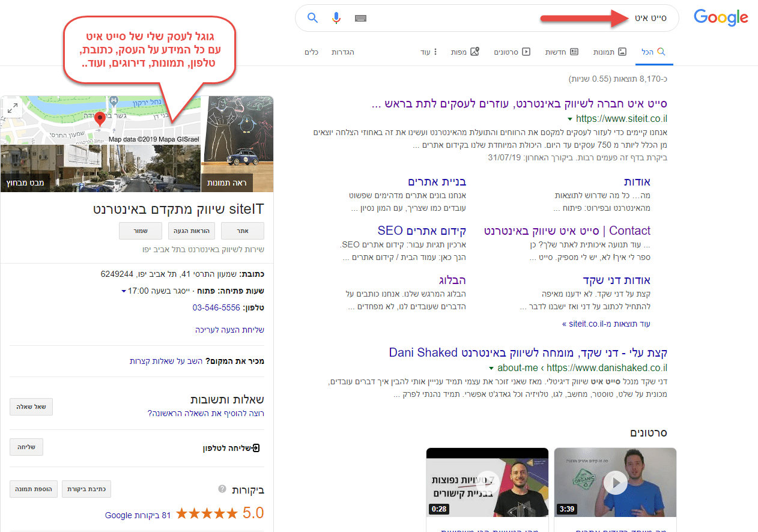Image resolution: width=758 pixels, height=532 pixels.
Task: Click the שמור save button
Action: coord(141,231)
